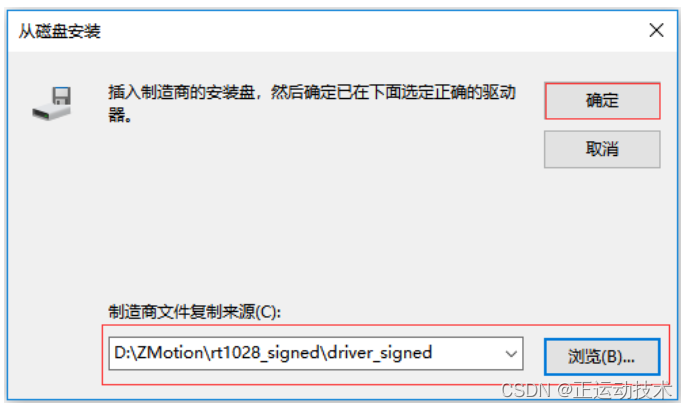The image size is (688, 409).
Task: Click blank space after path text in combo box
Action: pos(466,353)
